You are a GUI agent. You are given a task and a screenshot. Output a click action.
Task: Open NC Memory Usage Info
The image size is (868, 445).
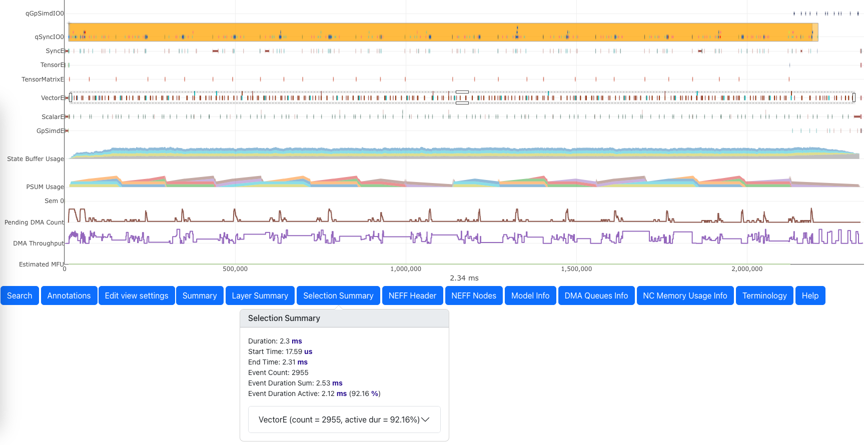685,295
